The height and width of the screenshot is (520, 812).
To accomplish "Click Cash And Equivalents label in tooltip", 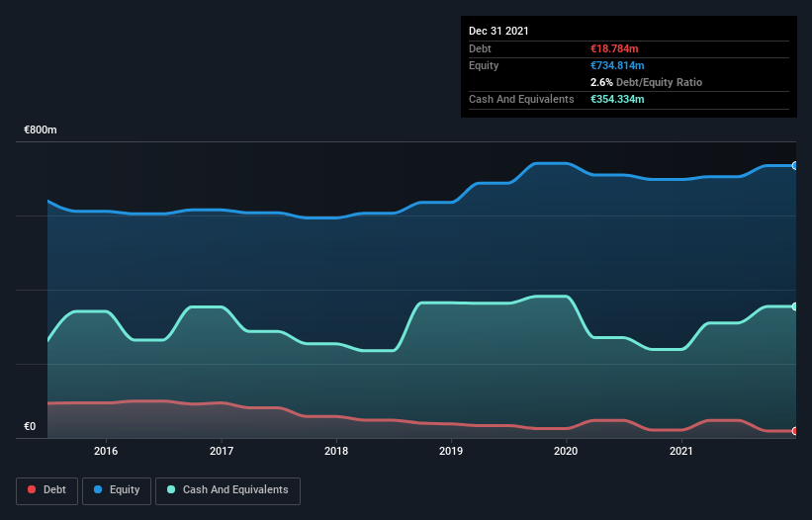I will click(x=521, y=99).
